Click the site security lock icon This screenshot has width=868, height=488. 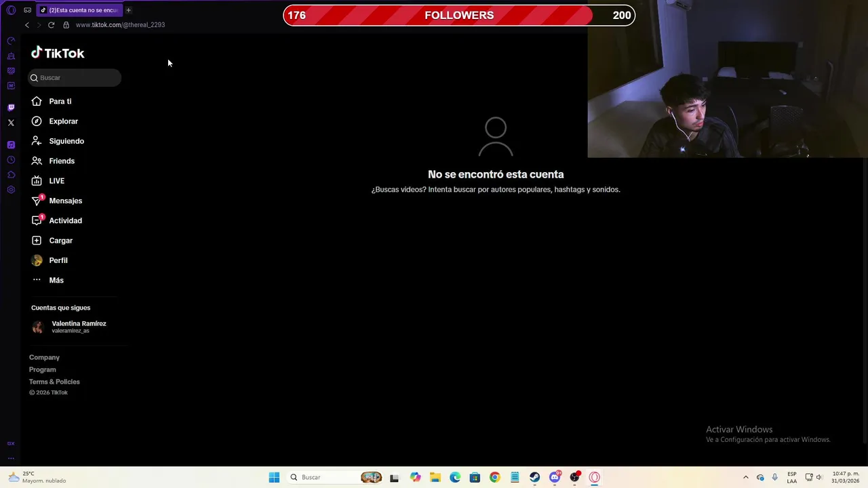coord(66,25)
